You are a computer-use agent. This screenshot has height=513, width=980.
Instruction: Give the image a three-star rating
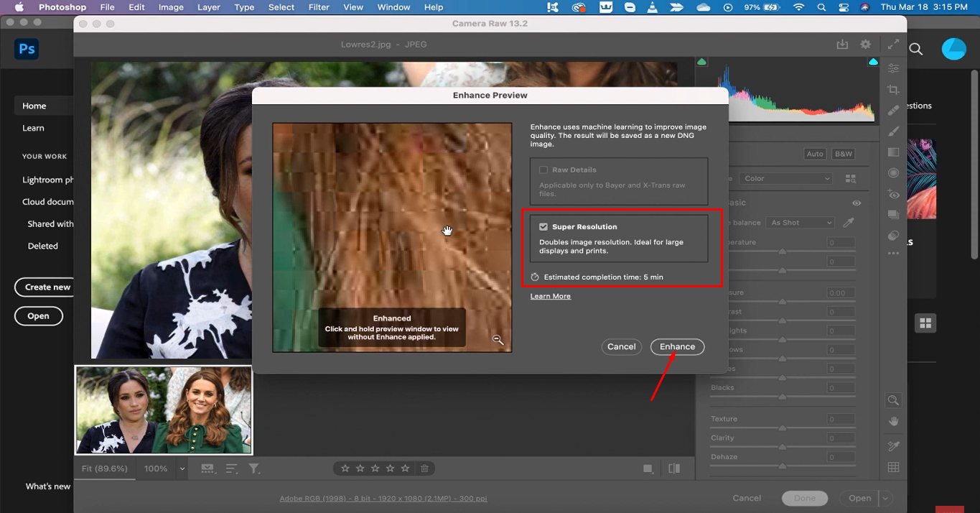[375, 468]
